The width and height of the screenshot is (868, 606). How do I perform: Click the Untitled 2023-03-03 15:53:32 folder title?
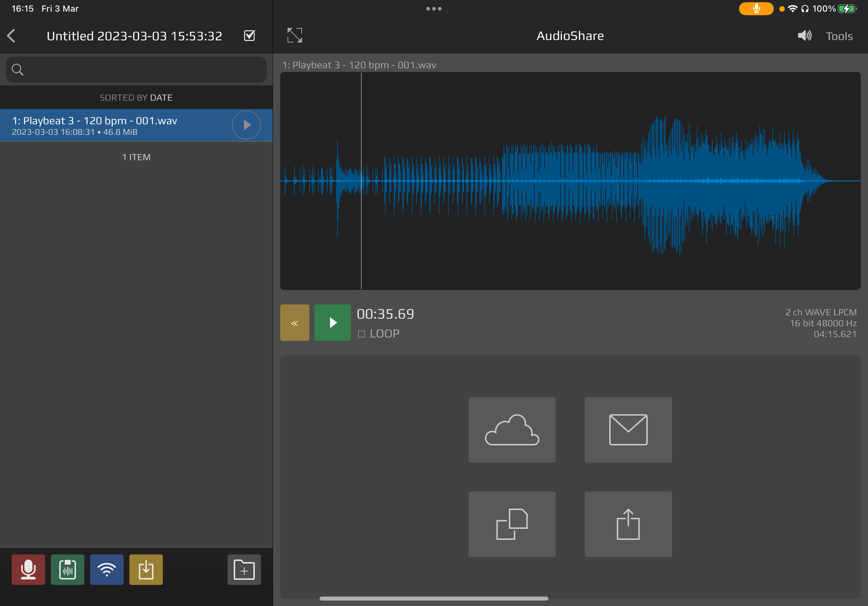point(134,36)
